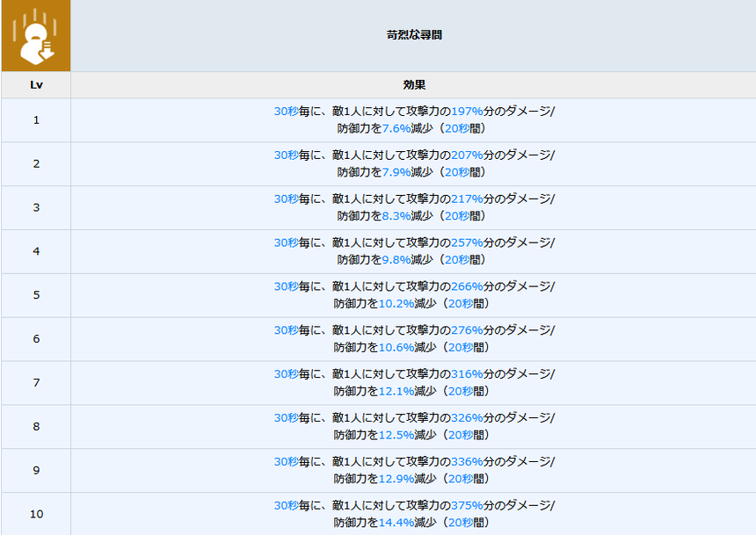756x535 pixels.
Task: Select the Lv 9 row number cell
Action: tap(36, 470)
